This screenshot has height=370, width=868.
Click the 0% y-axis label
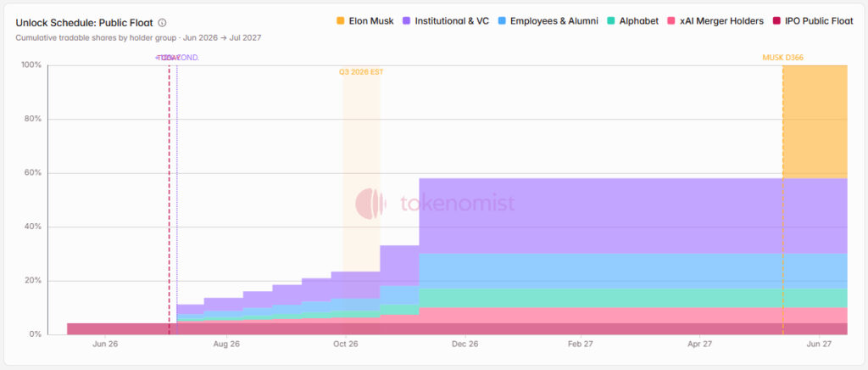coord(36,334)
